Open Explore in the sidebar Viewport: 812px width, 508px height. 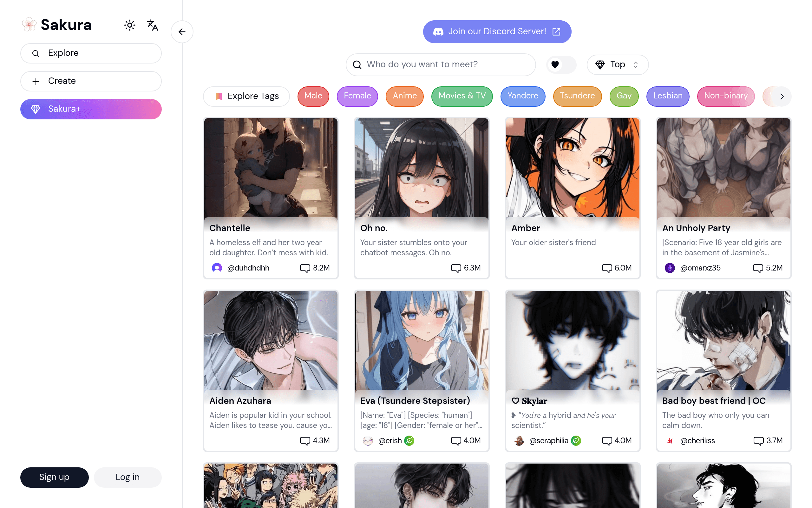point(91,53)
